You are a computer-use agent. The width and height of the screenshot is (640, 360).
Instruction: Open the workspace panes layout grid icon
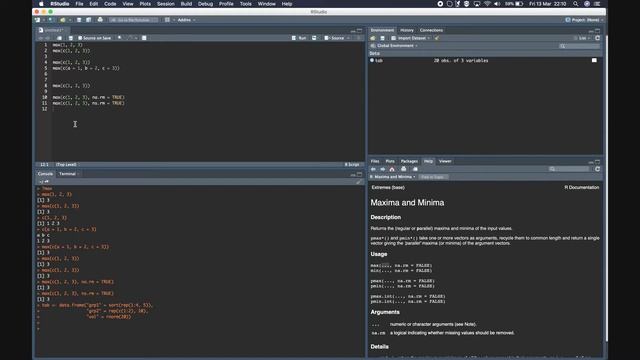(167, 20)
